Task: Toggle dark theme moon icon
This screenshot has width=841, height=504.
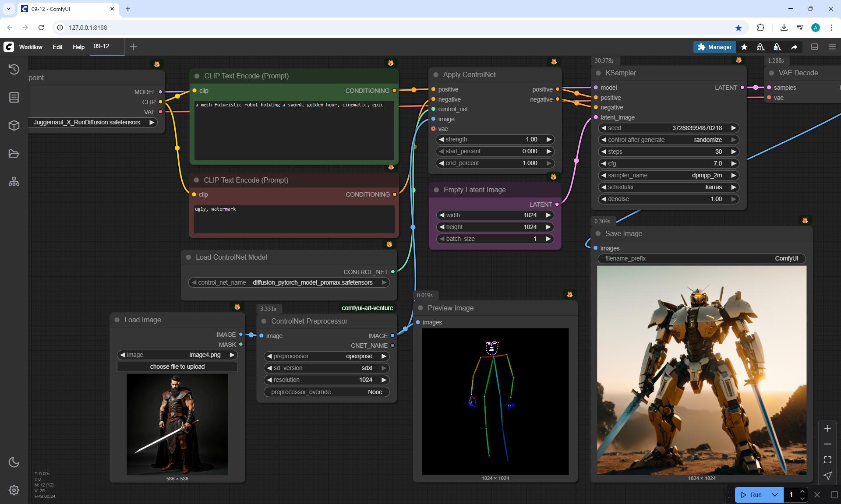Action: [14, 462]
